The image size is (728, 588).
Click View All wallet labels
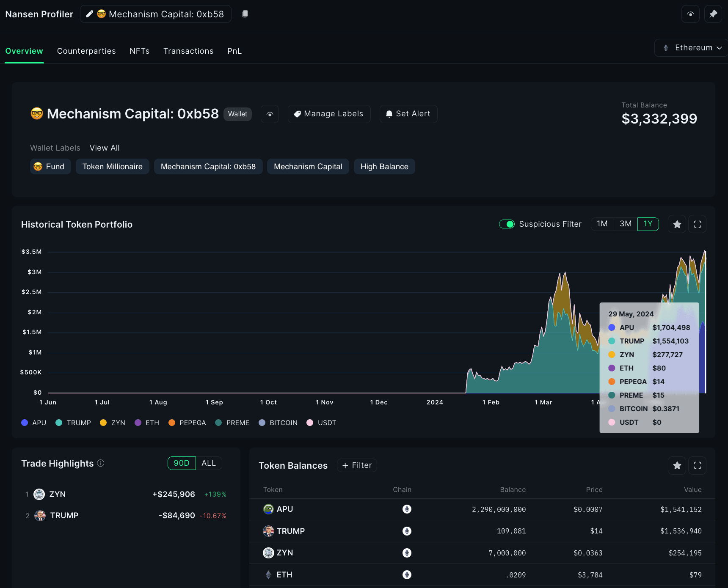[105, 148]
